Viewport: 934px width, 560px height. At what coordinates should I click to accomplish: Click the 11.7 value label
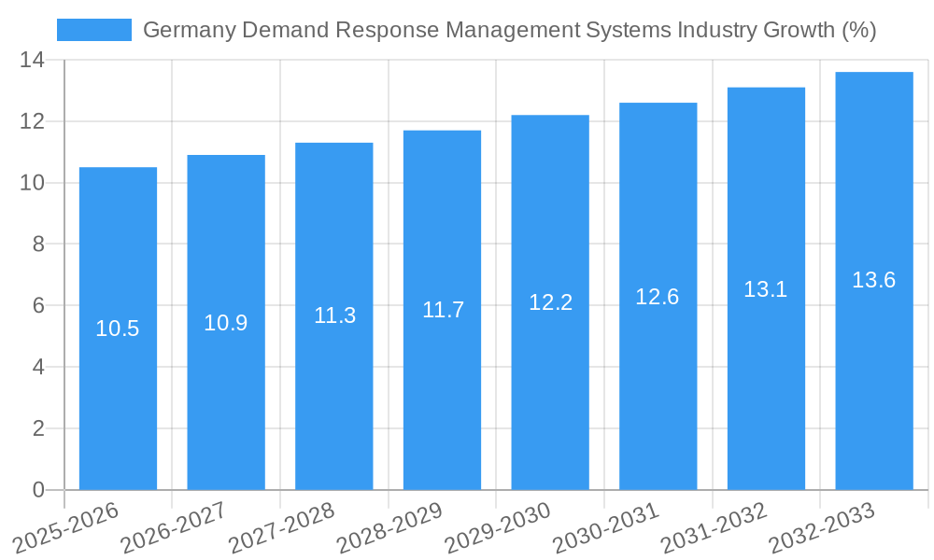tap(443, 310)
